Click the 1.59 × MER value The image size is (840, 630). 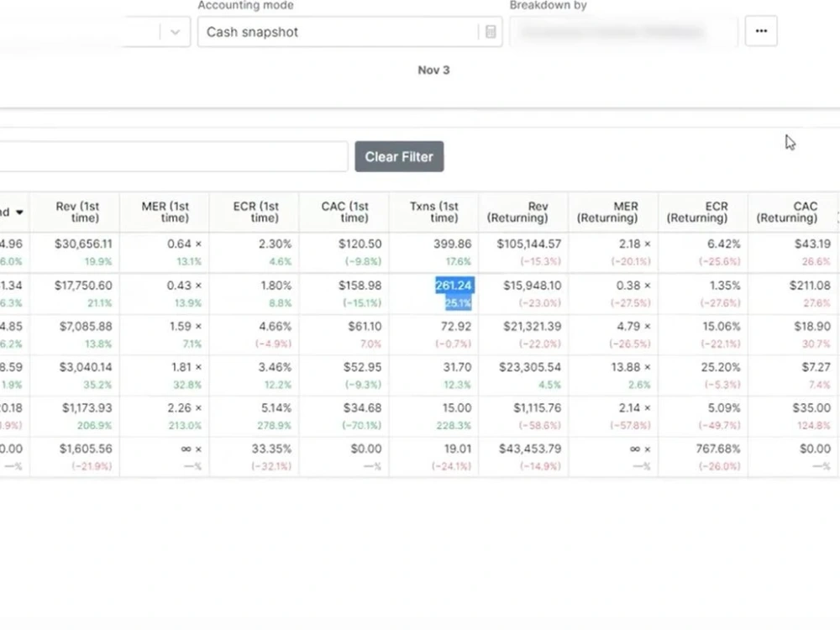pos(186,326)
